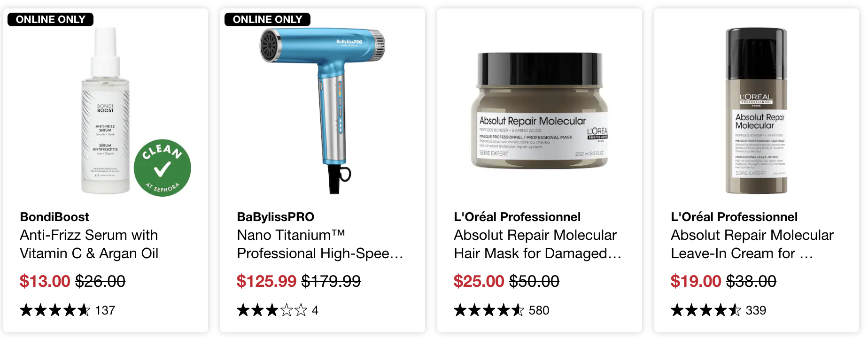
Task: Click the BaBylissPRO brand name
Action: pyautogui.click(x=276, y=217)
